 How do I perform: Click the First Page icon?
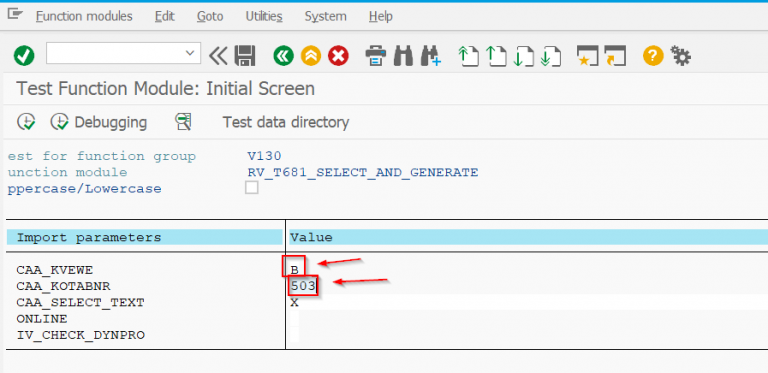click(468, 56)
